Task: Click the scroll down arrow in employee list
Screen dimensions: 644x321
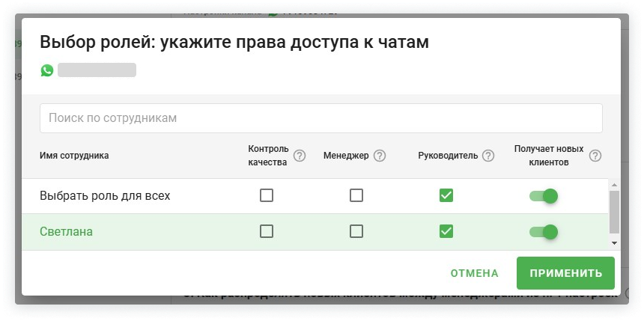Action: (x=614, y=243)
